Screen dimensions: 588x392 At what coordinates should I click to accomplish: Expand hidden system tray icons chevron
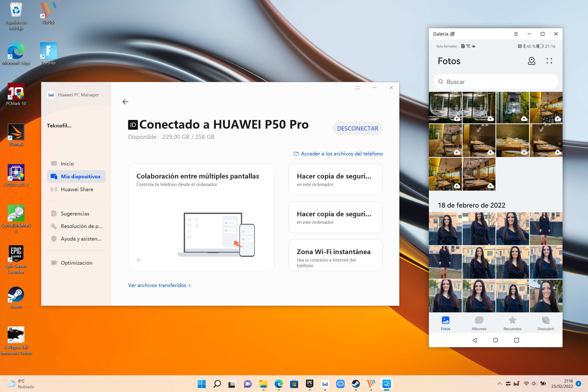(500, 384)
